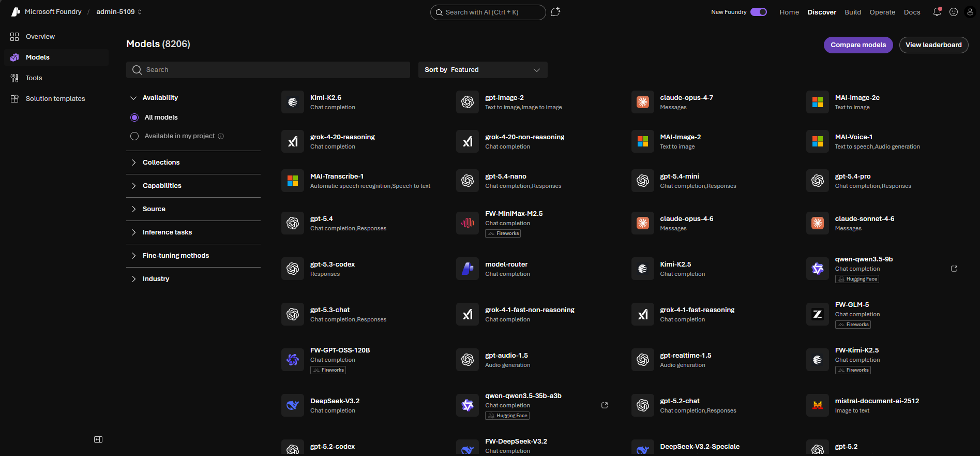
Task: Open the notifications bell icon
Action: (937, 12)
